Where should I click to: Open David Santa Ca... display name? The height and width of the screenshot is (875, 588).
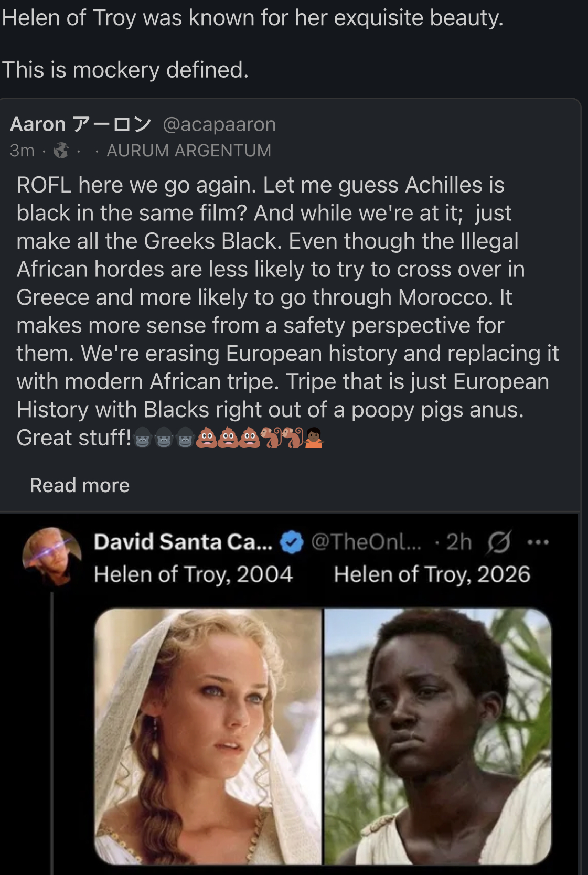click(183, 542)
